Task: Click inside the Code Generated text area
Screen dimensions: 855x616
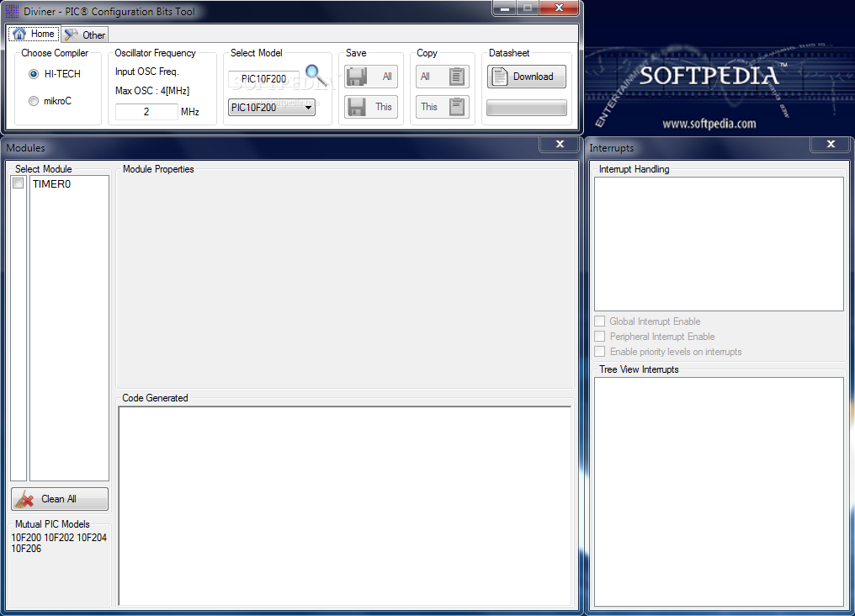Action: click(x=345, y=506)
